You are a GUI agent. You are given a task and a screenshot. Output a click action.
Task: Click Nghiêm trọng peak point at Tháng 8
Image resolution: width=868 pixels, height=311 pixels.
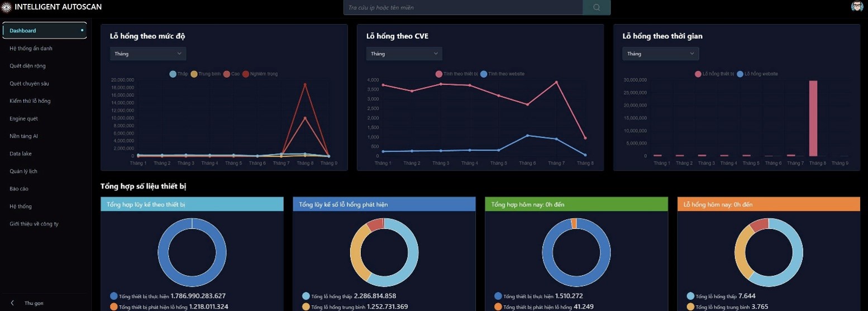[305, 84]
